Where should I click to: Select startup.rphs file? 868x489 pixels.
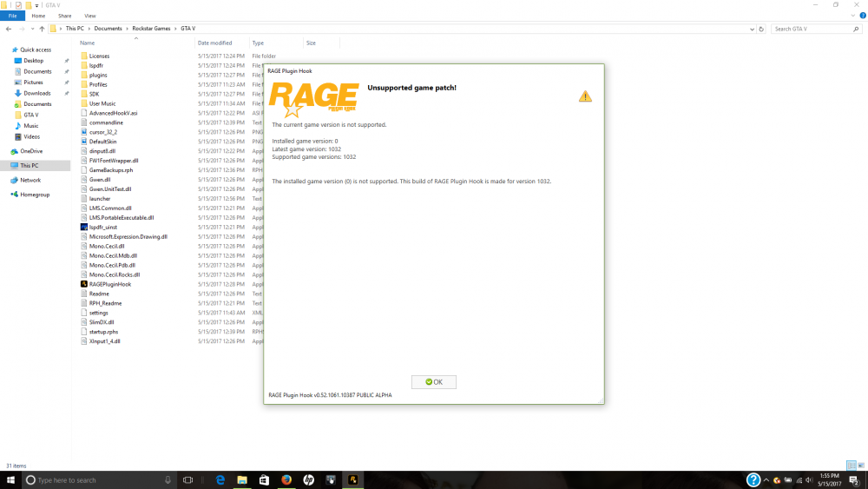[103, 332]
